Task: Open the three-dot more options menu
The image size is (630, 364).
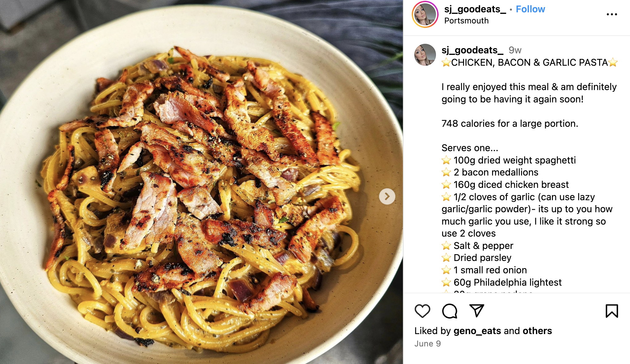Action: click(612, 14)
